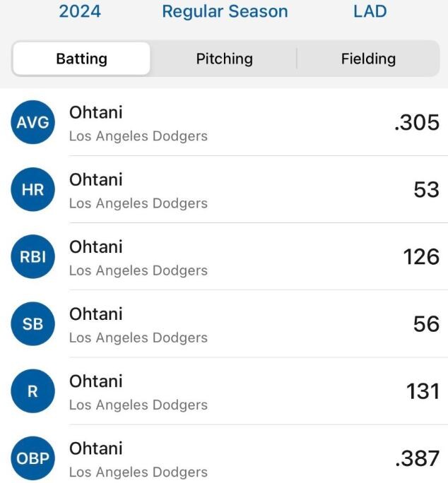Image resolution: width=448 pixels, height=483 pixels.
Task: Select the .387 OBP value
Action: coord(418,458)
